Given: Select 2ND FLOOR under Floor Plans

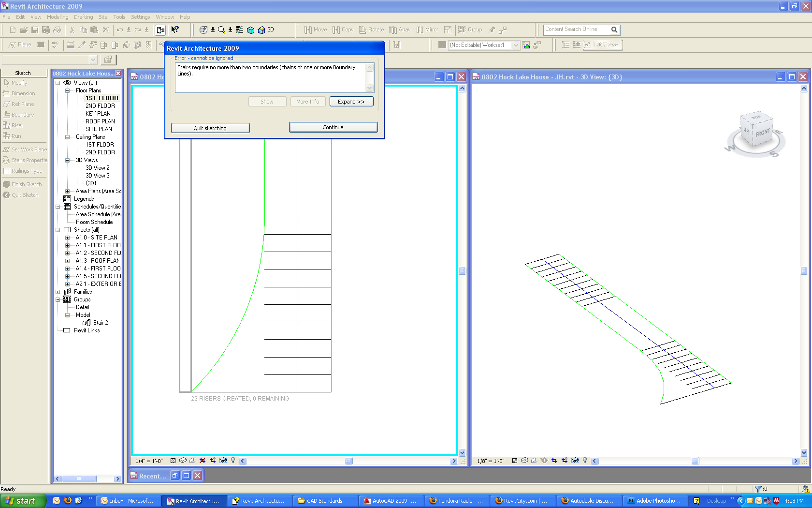Looking at the screenshot, I should tap(100, 106).
